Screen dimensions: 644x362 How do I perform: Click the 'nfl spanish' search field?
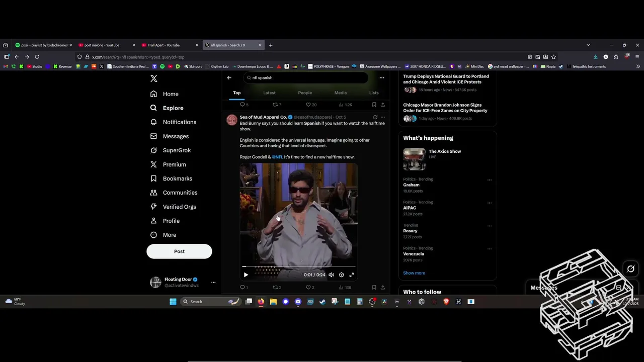coord(305,78)
